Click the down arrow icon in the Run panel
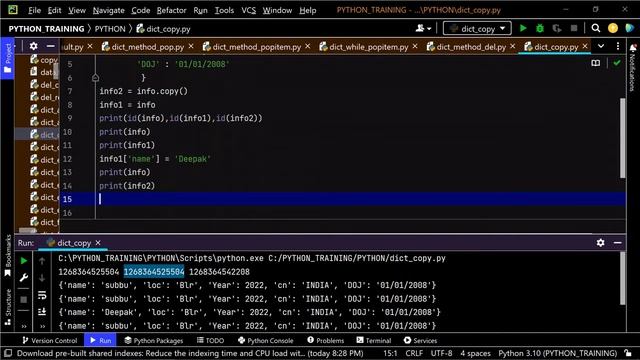Screen dimensions: 640x360 tap(42, 278)
